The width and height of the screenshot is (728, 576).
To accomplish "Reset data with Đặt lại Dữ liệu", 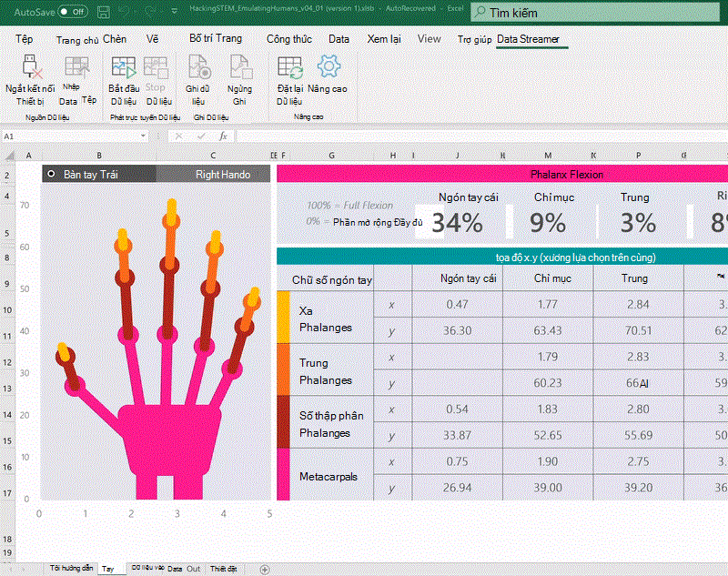I will coord(290,67).
